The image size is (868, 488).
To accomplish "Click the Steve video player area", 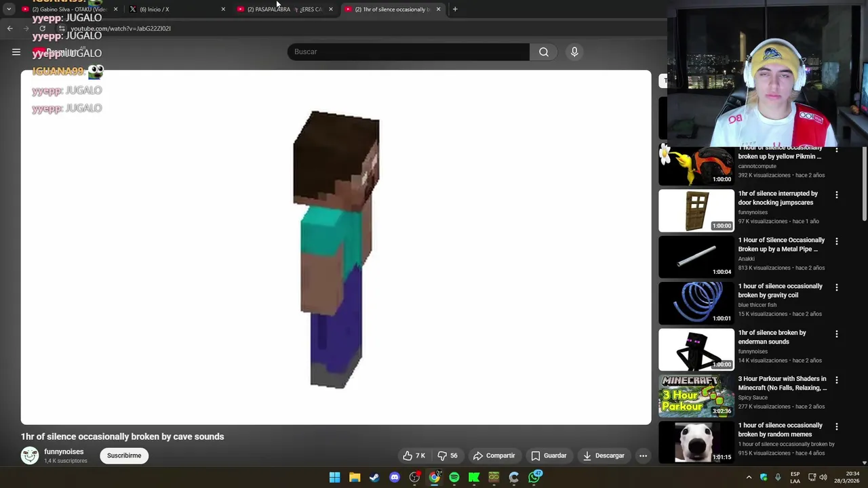I will [x=336, y=247].
